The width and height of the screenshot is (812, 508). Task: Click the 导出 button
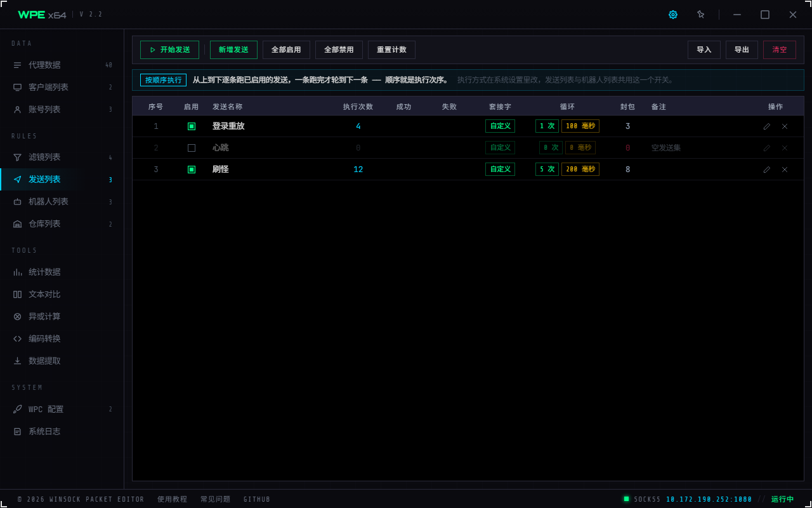point(742,50)
